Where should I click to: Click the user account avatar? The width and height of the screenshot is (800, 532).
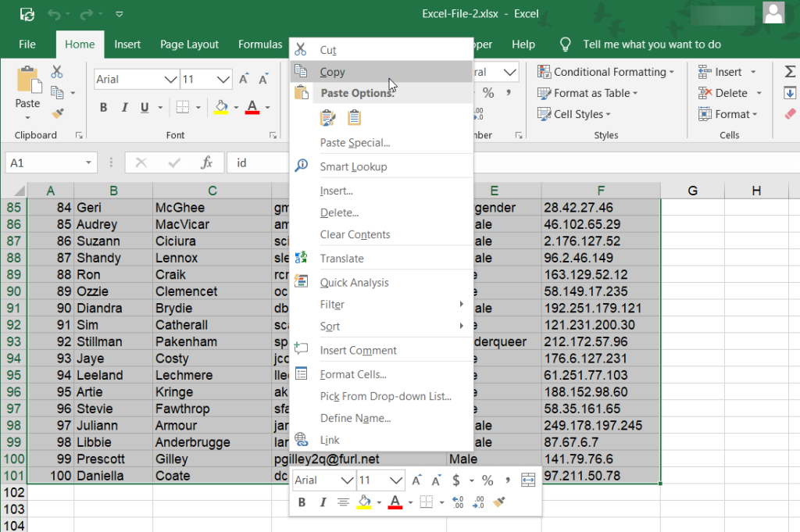(773, 12)
